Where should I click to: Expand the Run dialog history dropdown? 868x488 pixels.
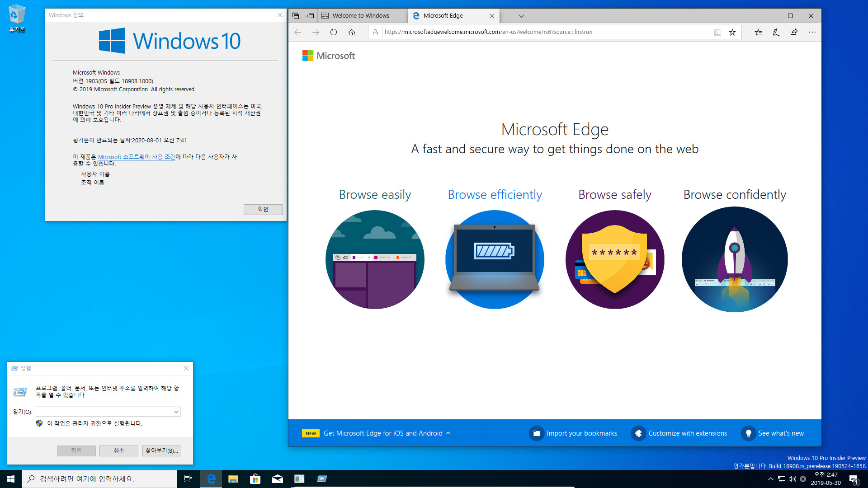pos(176,412)
